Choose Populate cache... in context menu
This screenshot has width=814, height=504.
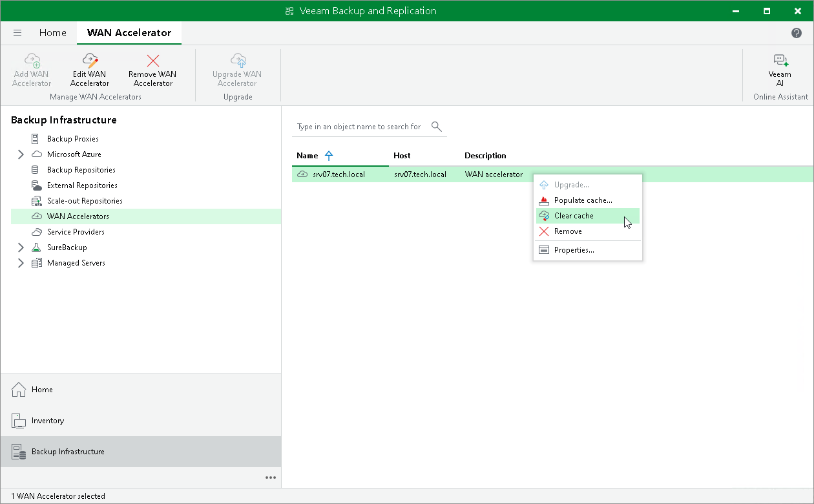click(588, 200)
